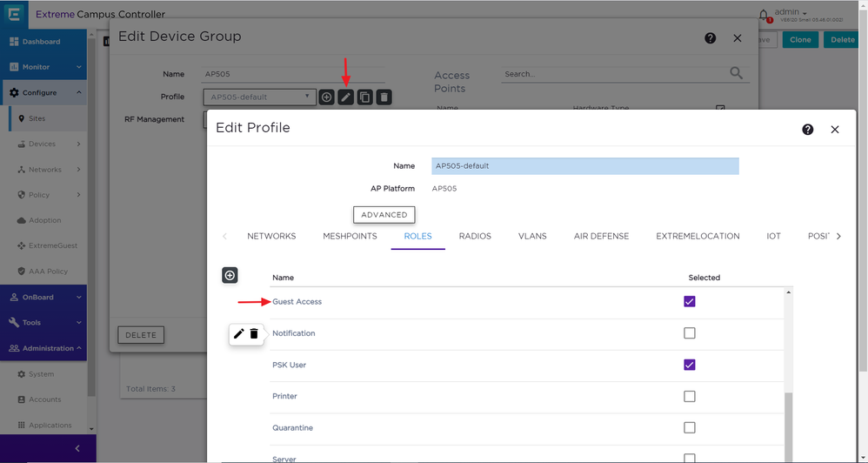Click the Access Points search magnifier icon
The height and width of the screenshot is (463, 868).
[x=737, y=73]
